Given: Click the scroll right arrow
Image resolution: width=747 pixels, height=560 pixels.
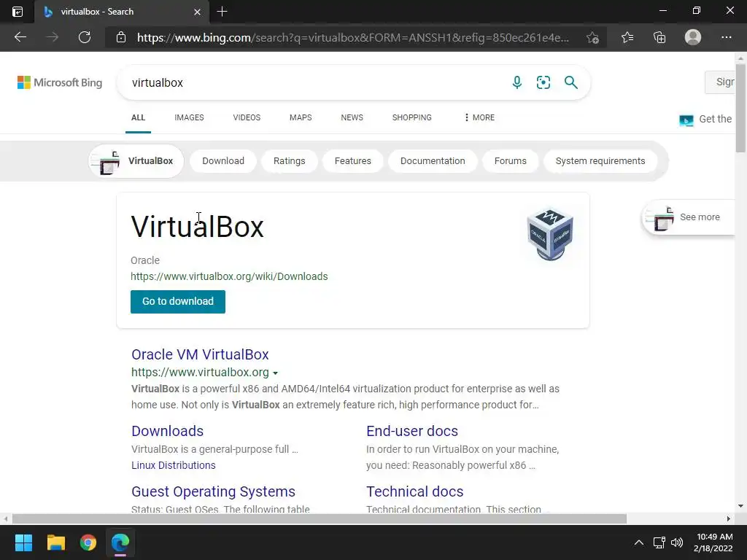Looking at the screenshot, I should 728,518.
